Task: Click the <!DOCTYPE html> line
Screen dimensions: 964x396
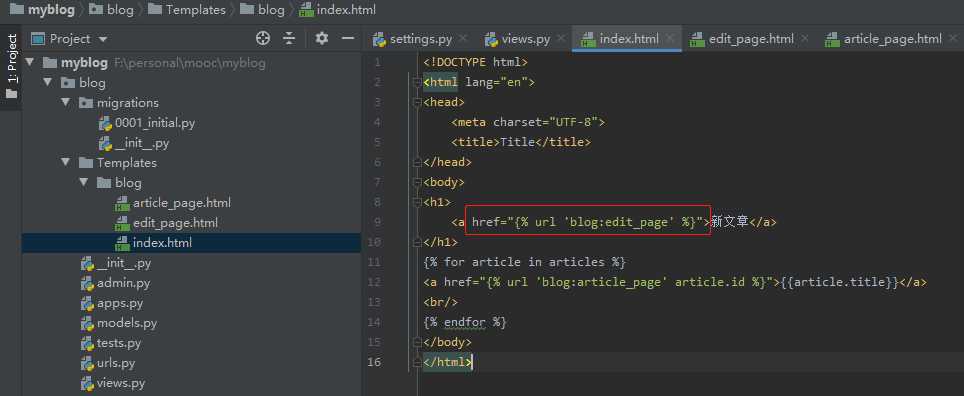Action: [x=476, y=62]
